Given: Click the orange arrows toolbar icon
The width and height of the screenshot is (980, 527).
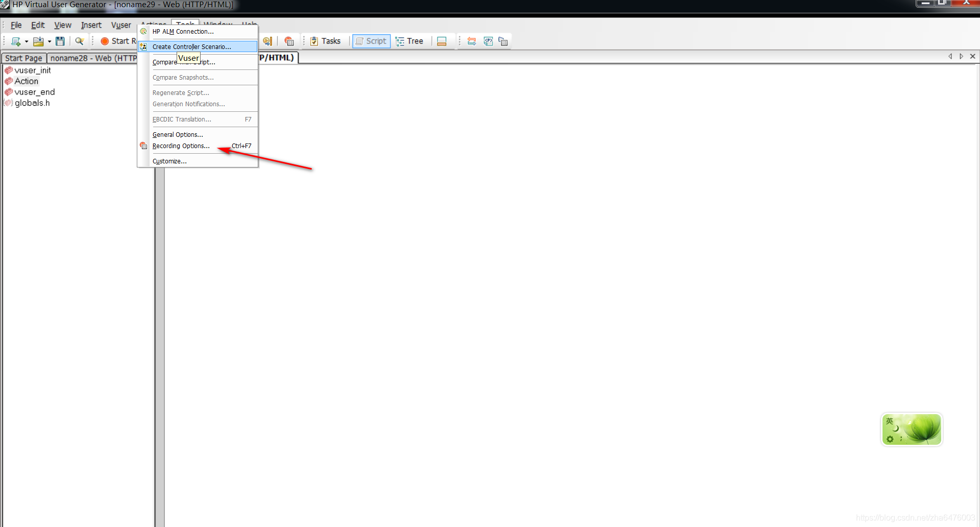Looking at the screenshot, I should coord(472,41).
